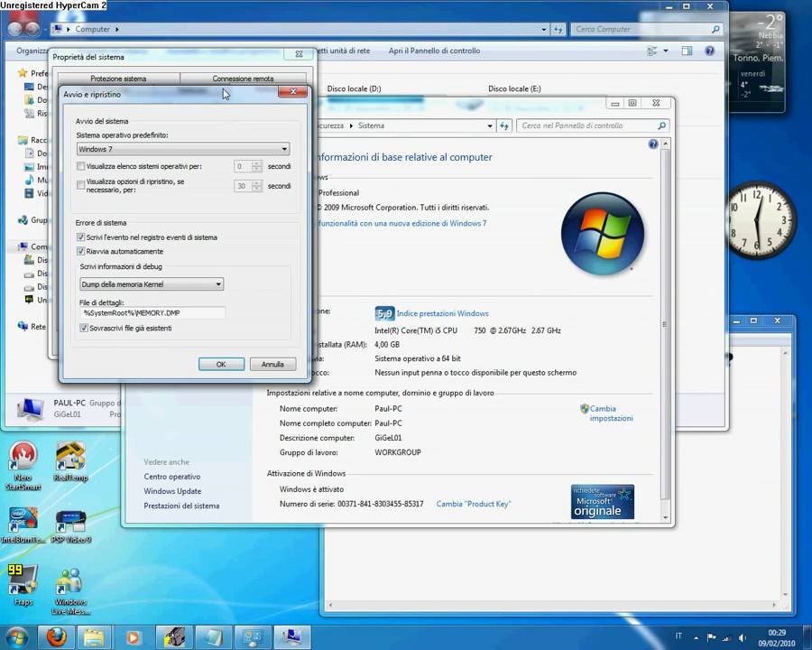The width and height of the screenshot is (812, 650).
Task: Show hidden tray icons arrow
Action: click(x=696, y=637)
